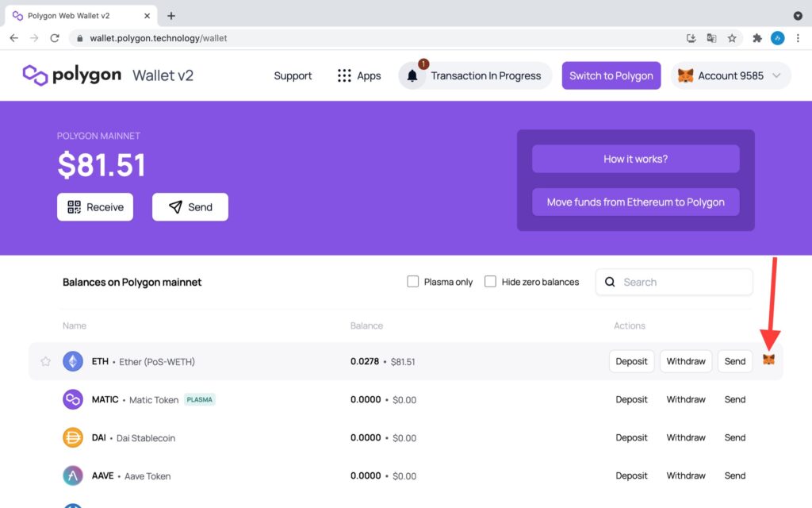Click the translate page icon

pos(711,38)
